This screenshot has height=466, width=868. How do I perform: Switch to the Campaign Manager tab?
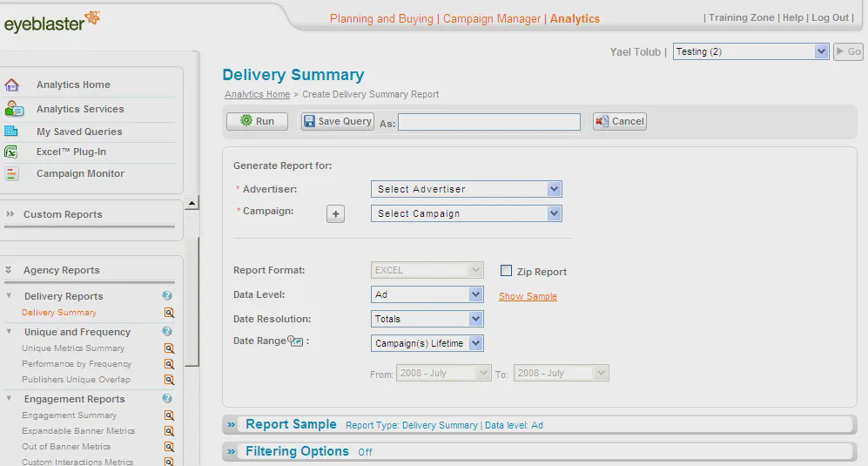(494, 18)
